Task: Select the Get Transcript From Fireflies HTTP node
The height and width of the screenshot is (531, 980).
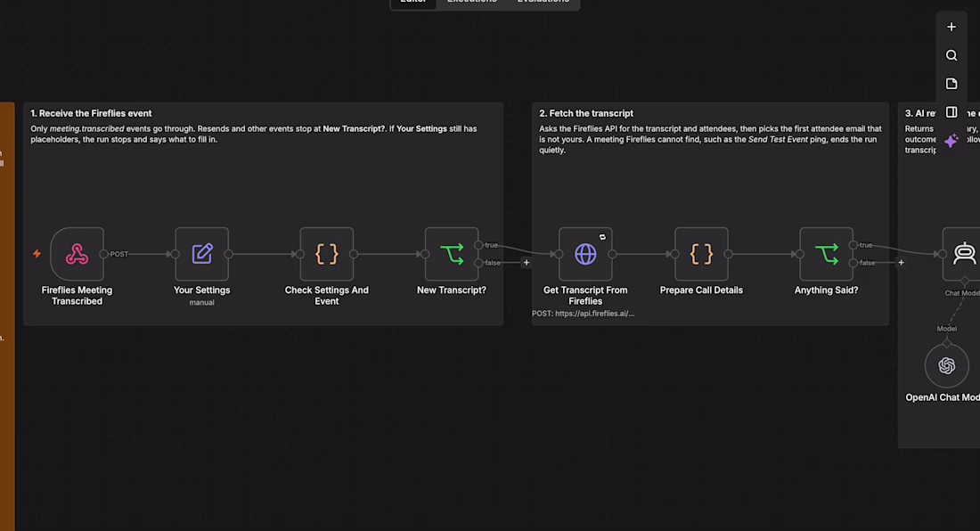Action: pos(585,254)
